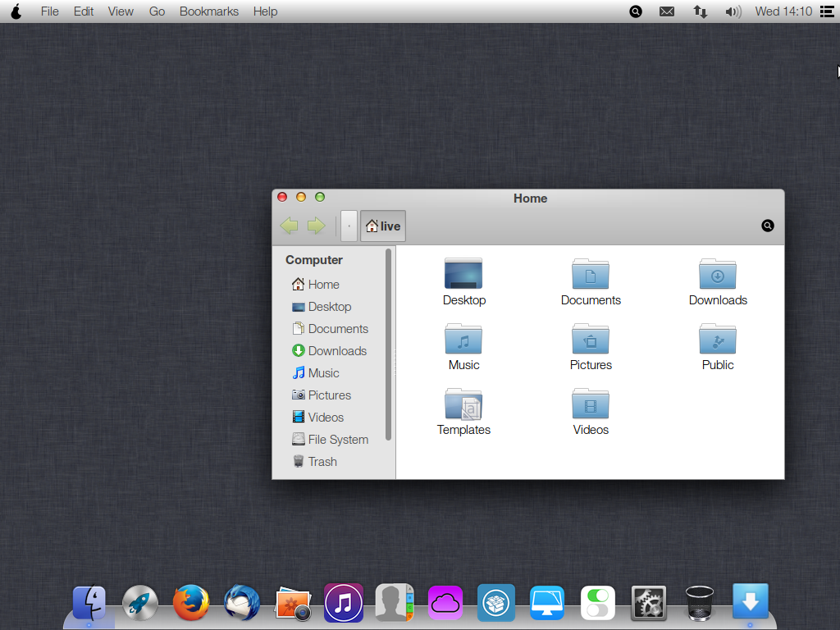Image resolution: width=840 pixels, height=630 pixels.
Task: Click the volume speaker icon in menu bar
Action: [733, 11]
